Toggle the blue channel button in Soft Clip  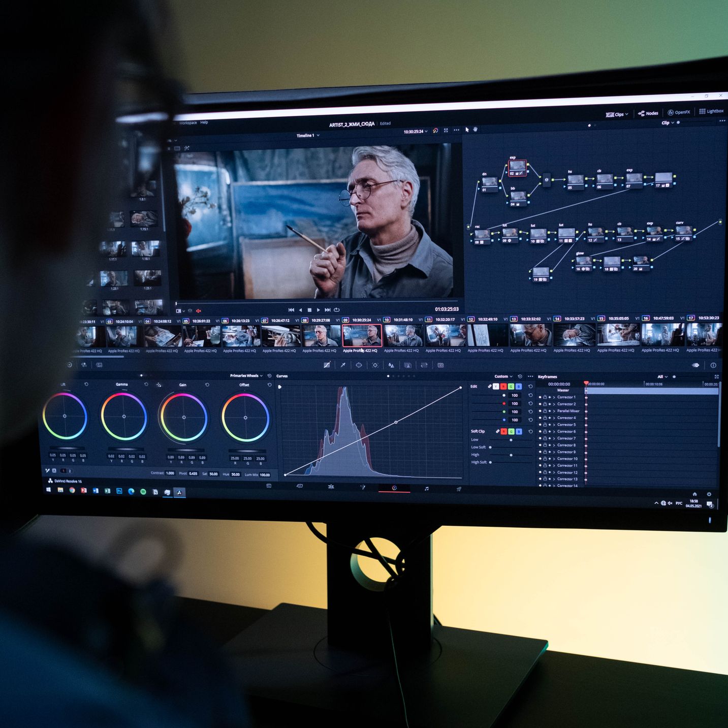pyautogui.click(x=519, y=431)
